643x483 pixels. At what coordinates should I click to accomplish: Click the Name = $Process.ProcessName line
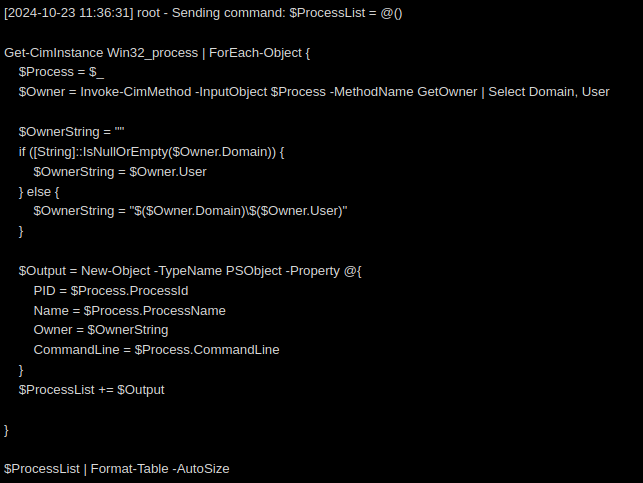click(x=129, y=311)
